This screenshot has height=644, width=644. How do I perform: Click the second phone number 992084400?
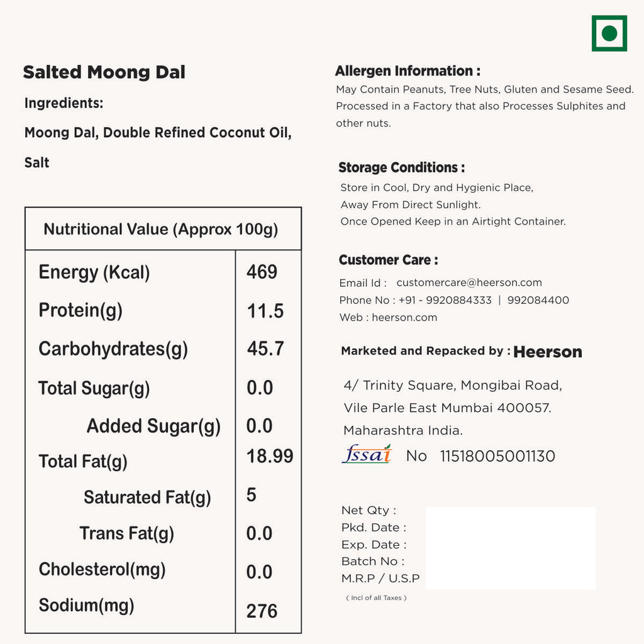click(538, 301)
